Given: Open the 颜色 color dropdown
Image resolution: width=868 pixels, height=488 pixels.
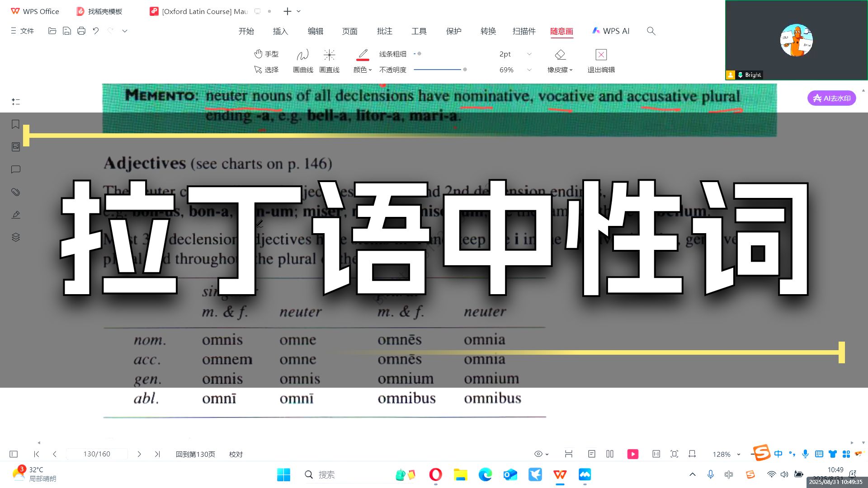Looking at the screenshot, I should (363, 70).
